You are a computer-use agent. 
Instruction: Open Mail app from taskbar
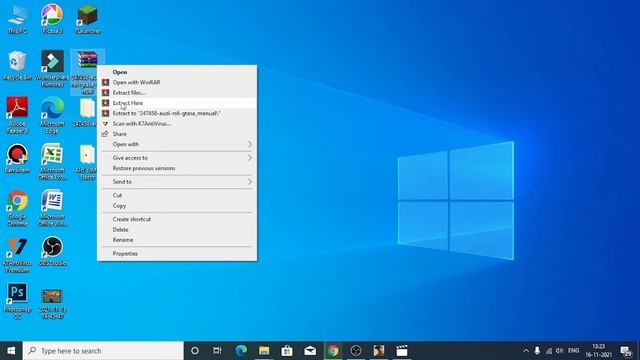tap(310, 351)
